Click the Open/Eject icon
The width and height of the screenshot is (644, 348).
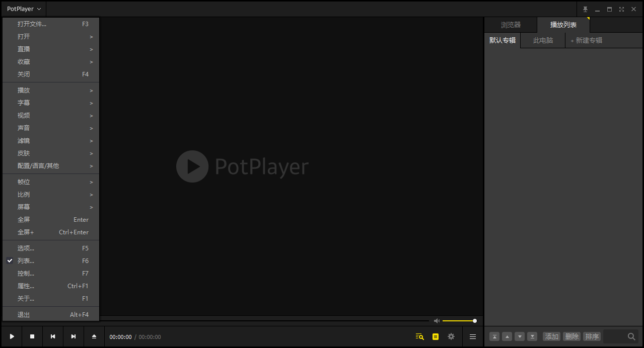[x=94, y=336]
